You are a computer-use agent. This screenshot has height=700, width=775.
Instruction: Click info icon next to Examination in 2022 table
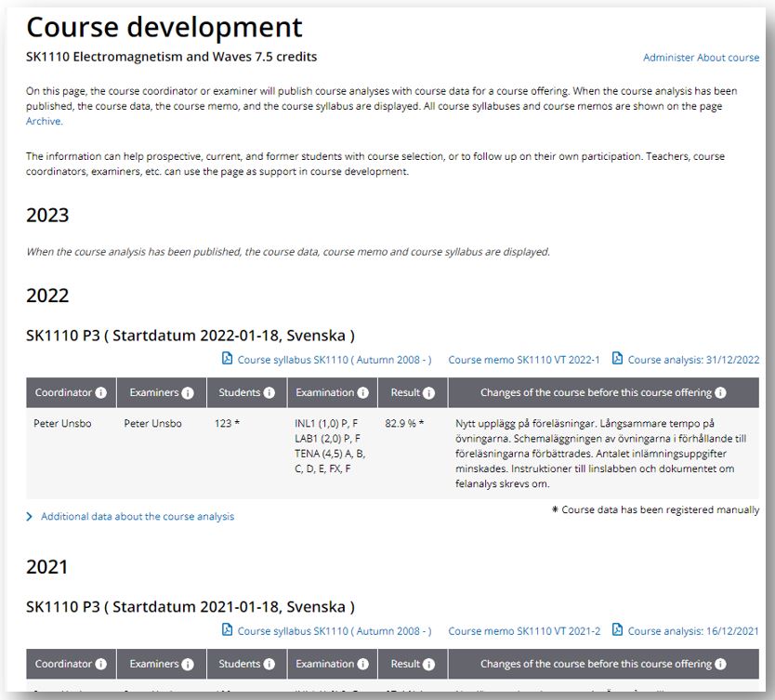pyautogui.click(x=363, y=393)
